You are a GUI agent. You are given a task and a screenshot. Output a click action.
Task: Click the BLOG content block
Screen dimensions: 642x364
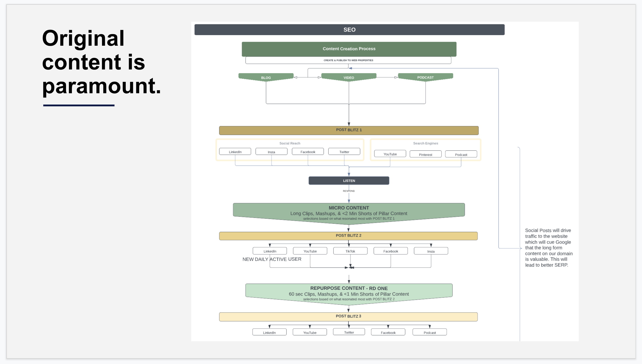pos(265,78)
